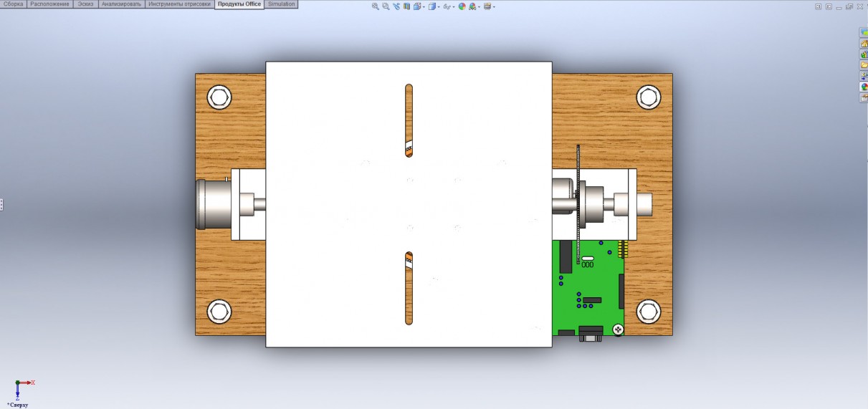
Task: Open the Custom Properties task pane
Action: [x=864, y=97]
